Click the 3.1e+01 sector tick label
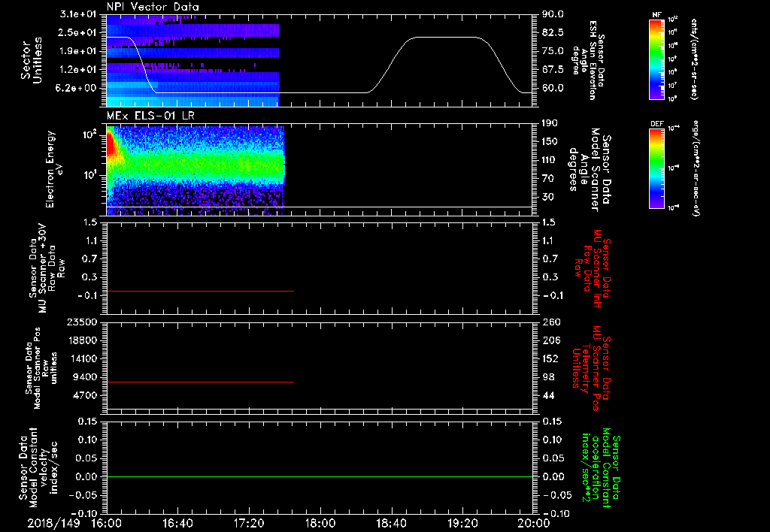 [78, 14]
